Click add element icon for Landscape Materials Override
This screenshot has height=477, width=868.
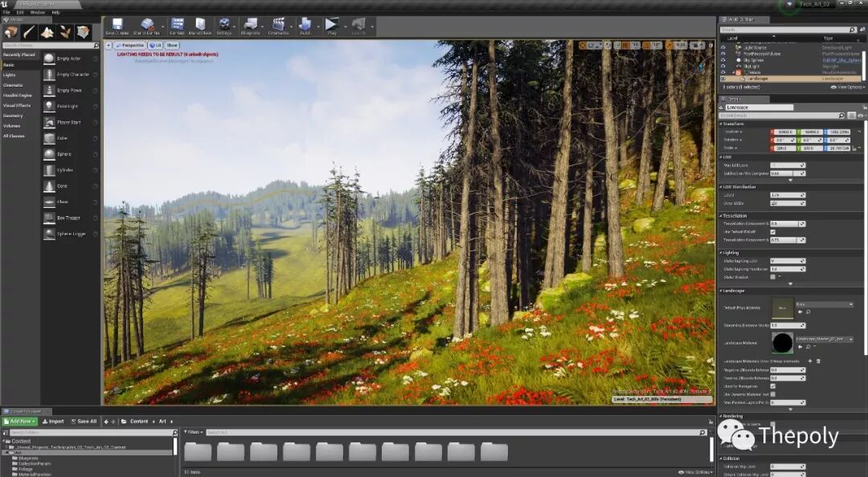(810, 361)
